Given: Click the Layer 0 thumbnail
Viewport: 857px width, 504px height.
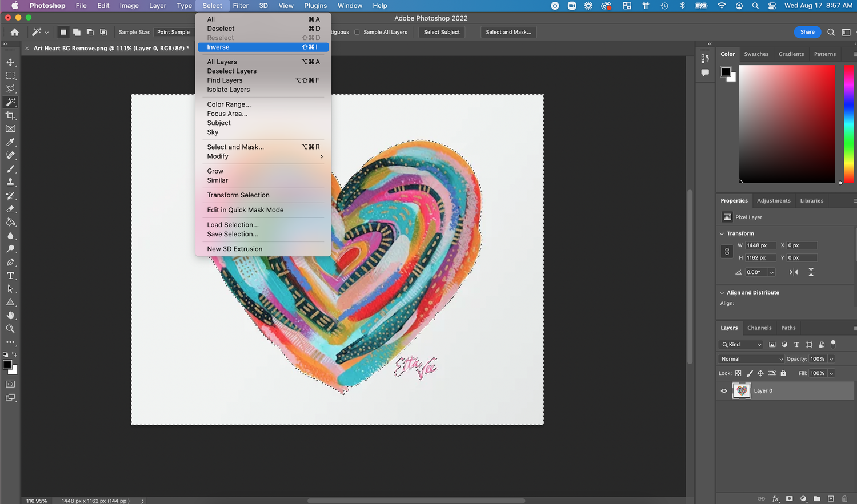Looking at the screenshot, I should pos(741,390).
